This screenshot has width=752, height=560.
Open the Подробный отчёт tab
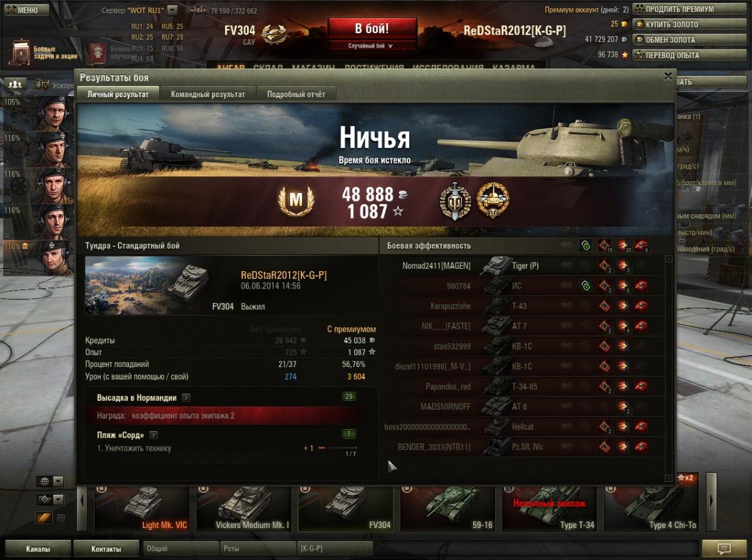[296, 94]
